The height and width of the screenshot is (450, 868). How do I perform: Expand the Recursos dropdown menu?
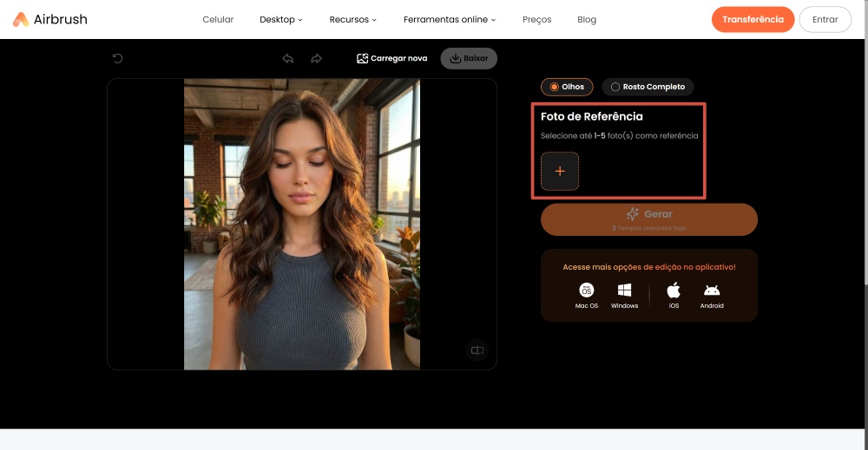(353, 19)
